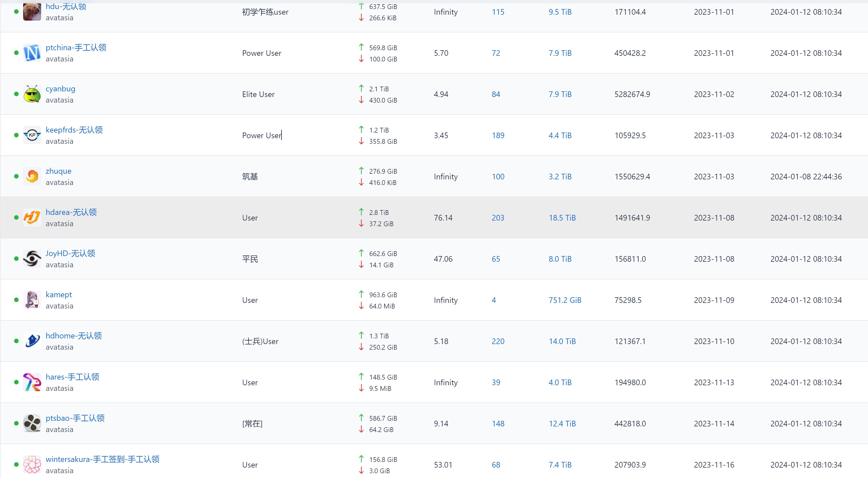Click the cyanbug green bug avatar
Viewport: 868px width, 478px height.
pos(32,94)
